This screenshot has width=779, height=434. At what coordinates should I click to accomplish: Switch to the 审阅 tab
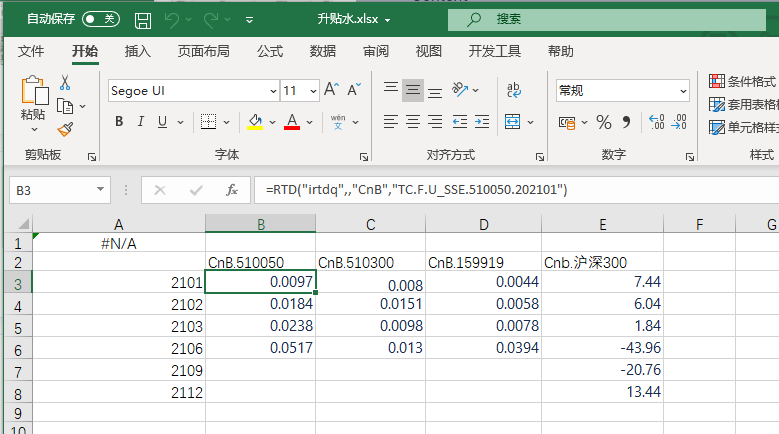point(376,51)
